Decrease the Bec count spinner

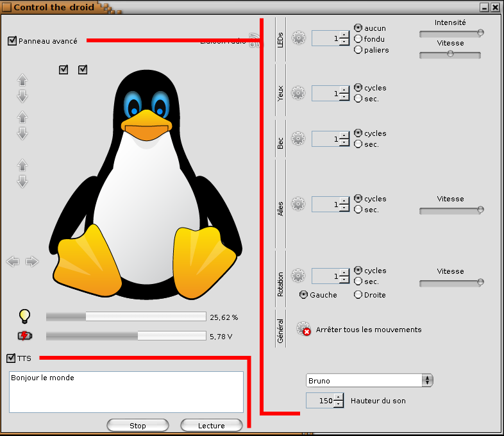344,142
